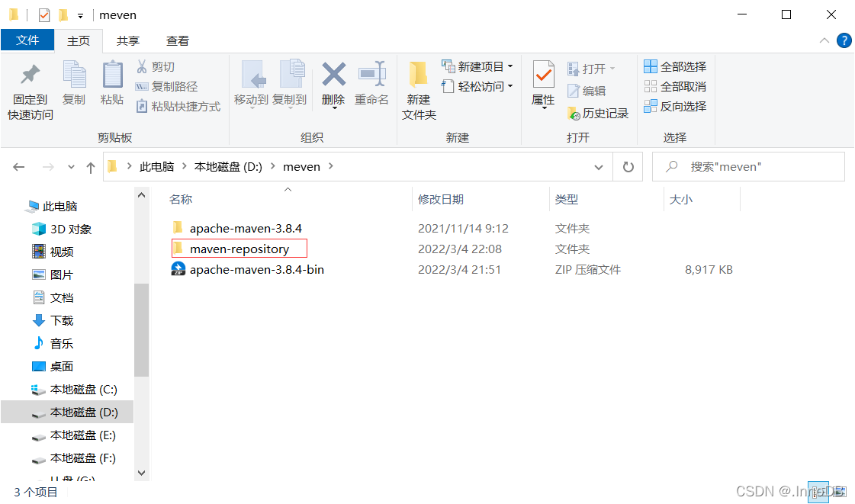Viewport: 855px width, 504px height.
Task: Open address bar history dropdown
Action: click(598, 167)
